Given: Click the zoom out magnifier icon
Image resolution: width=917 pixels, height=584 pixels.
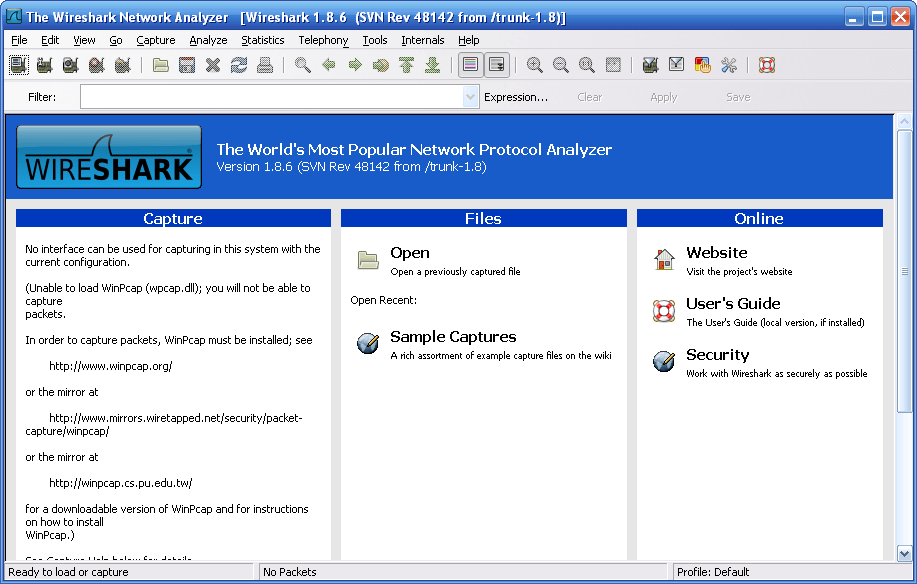Looking at the screenshot, I should point(561,65).
